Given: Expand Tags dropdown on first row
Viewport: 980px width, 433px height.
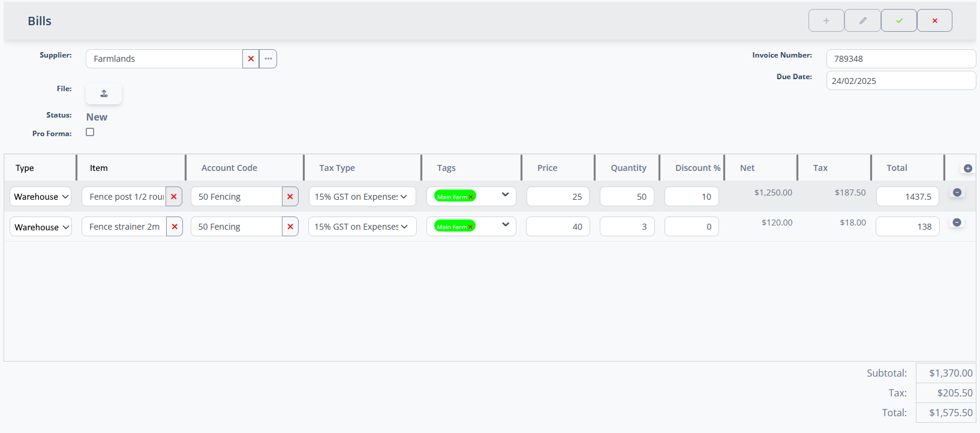Looking at the screenshot, I should (x=505, y=195).
